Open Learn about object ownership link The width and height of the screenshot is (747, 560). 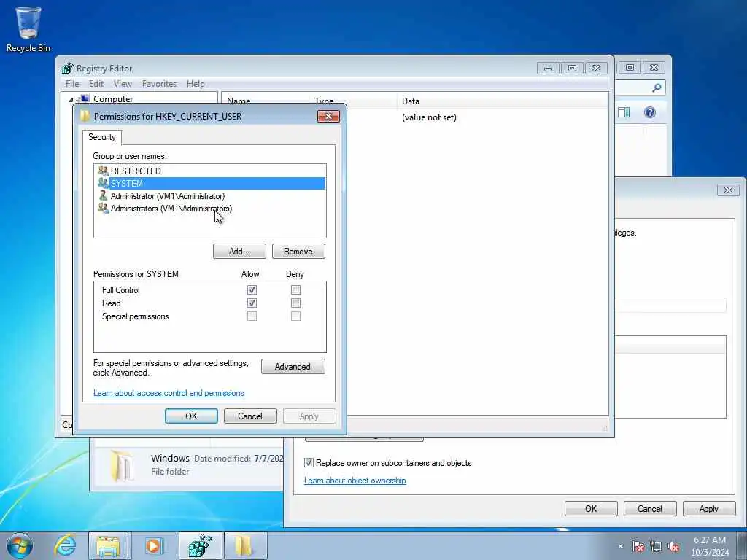(x=355, y=481)
